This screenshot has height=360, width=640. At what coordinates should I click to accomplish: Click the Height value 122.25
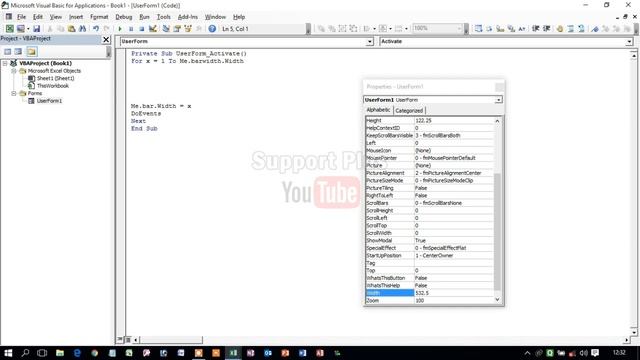(x=454, y=121)
